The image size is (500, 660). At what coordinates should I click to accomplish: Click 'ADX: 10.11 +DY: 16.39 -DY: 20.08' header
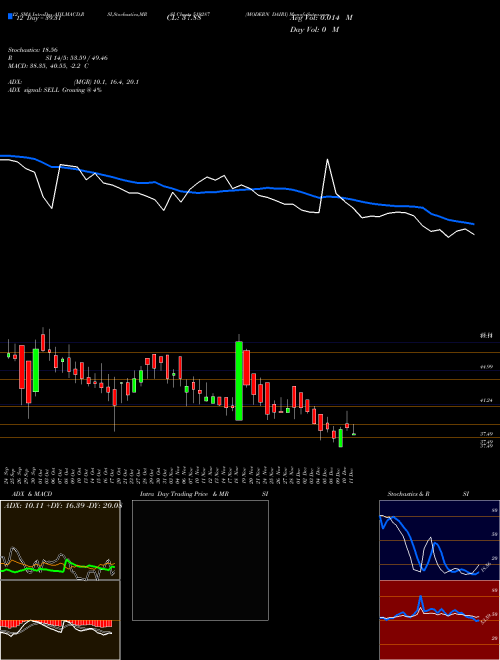point(63,506)
